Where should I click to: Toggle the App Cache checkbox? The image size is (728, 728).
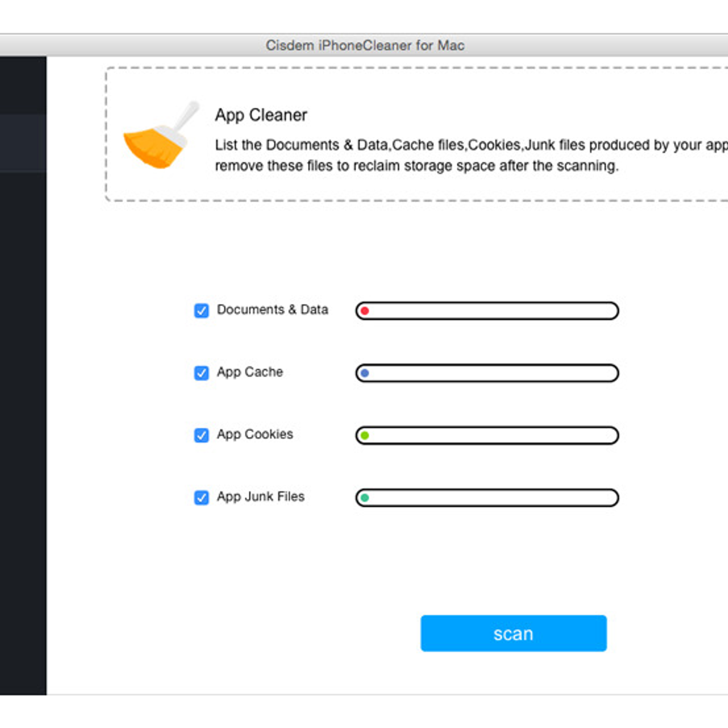pyautogui.click(x=201, y=373)
